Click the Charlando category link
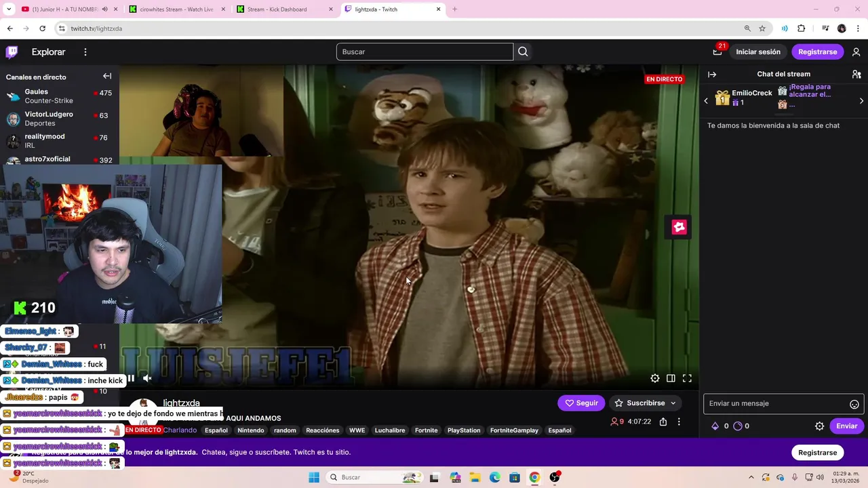Screen dimensions: 868x488 [x=180, y=430]
